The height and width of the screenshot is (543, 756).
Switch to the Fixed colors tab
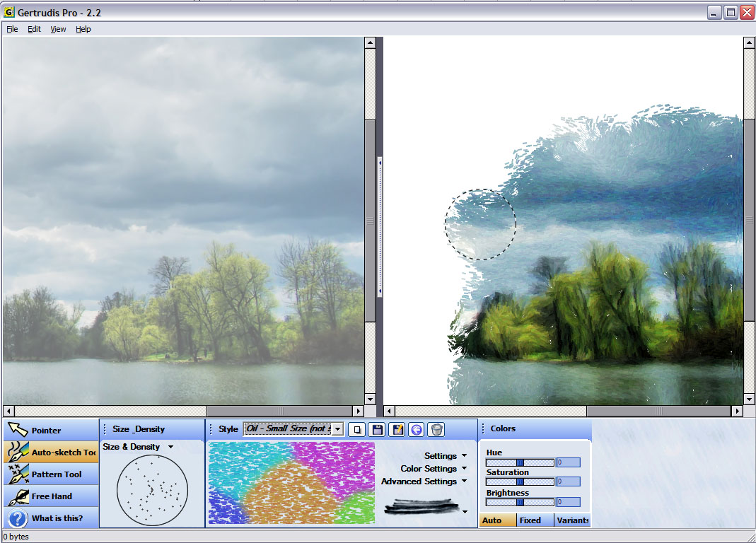(x=530, y=520)
